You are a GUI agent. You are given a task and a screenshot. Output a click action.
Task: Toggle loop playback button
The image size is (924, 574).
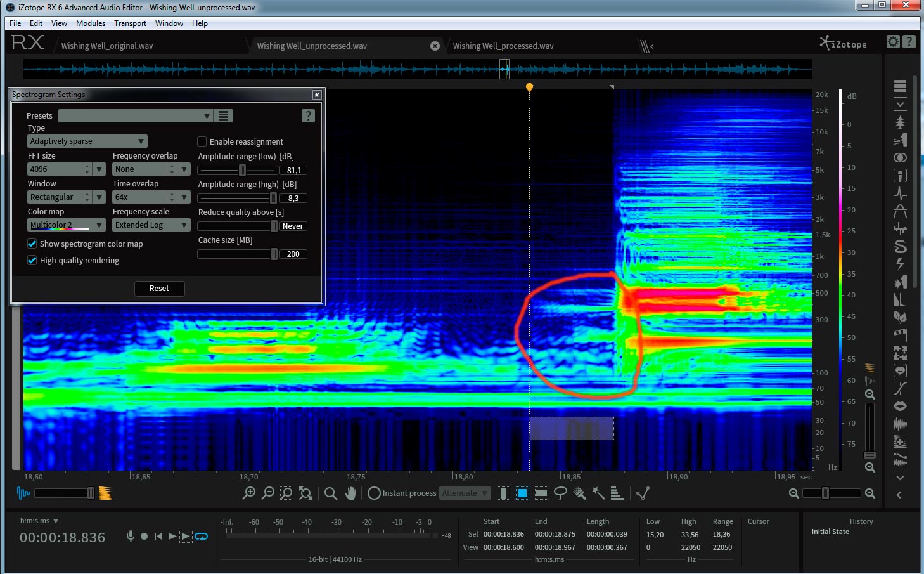[x=202, y=537]
